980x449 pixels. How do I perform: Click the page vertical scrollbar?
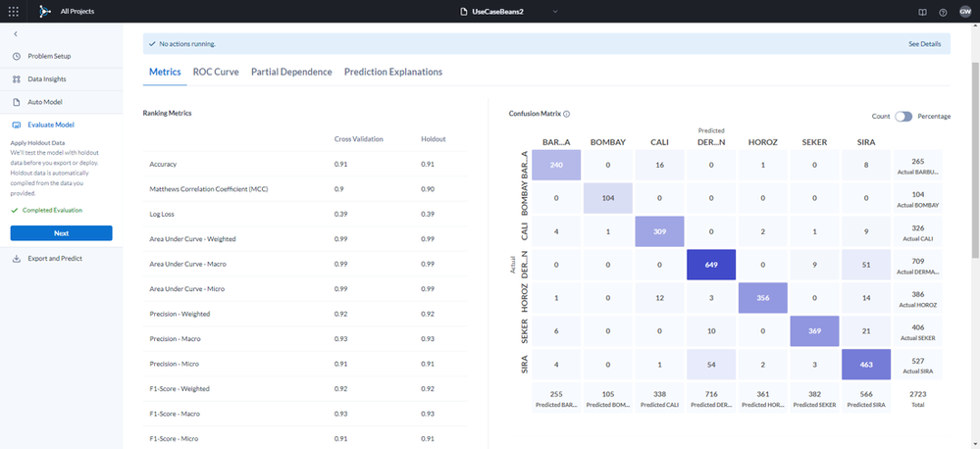click(976, 159)
